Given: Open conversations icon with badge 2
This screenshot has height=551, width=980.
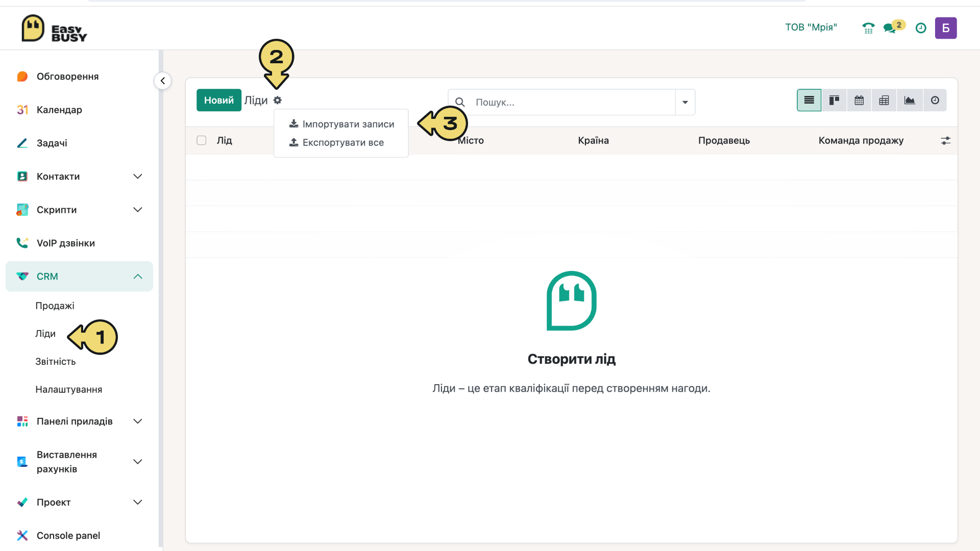Looking at the screenshot, I should 894,27.
